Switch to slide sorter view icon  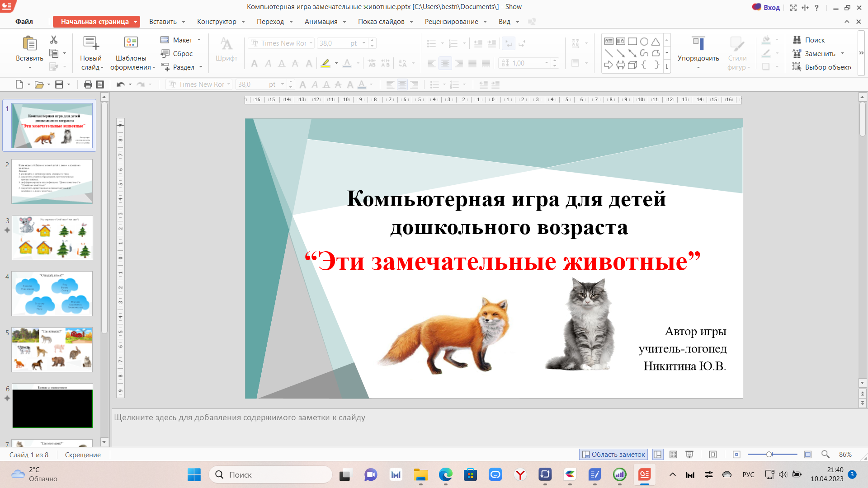coord(673,455)
